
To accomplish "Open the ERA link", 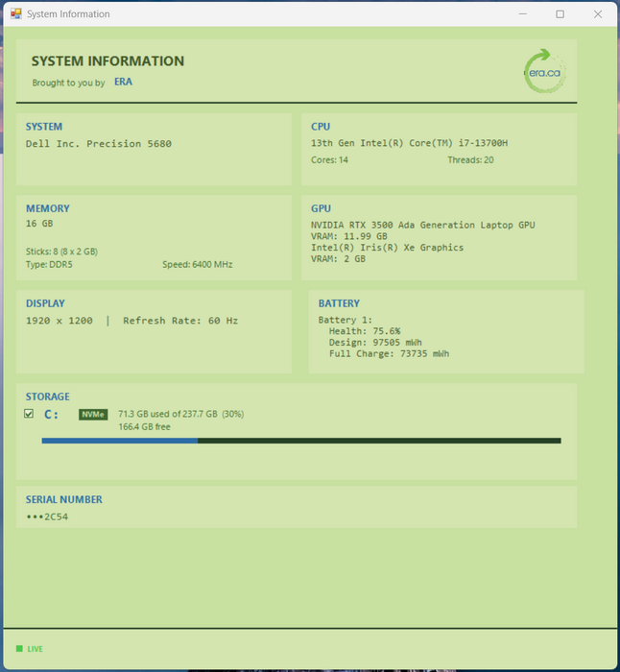I will [124, 82].
